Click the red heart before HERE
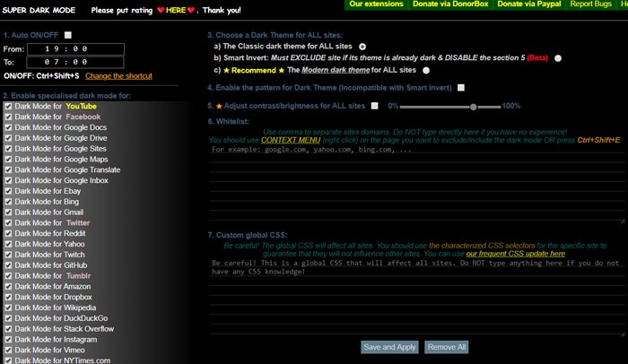Screen dimensions: 628x364 [161, 10]
